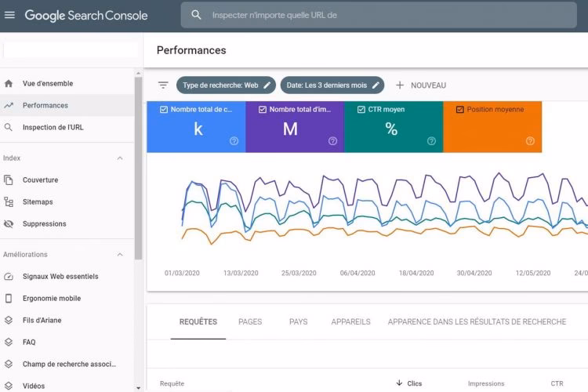Select the orange Position moyenne metric card
This screenshot has height=392, width=588.
pyautogui.click(x=492, y=127)
